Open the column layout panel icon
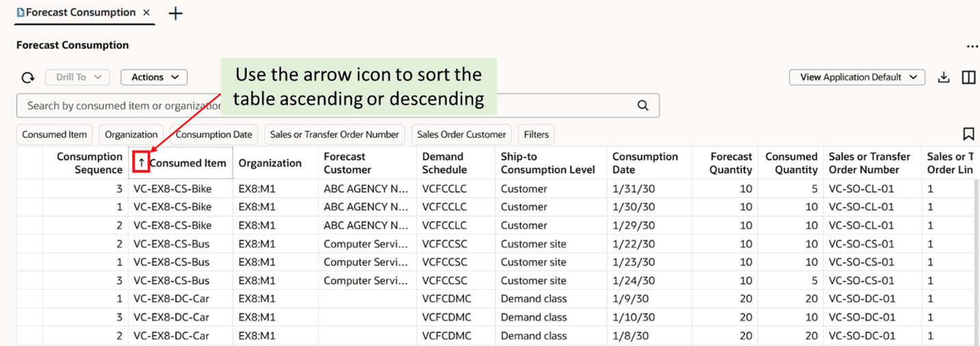Screen dimensions: 980x346 coord(968,77)
